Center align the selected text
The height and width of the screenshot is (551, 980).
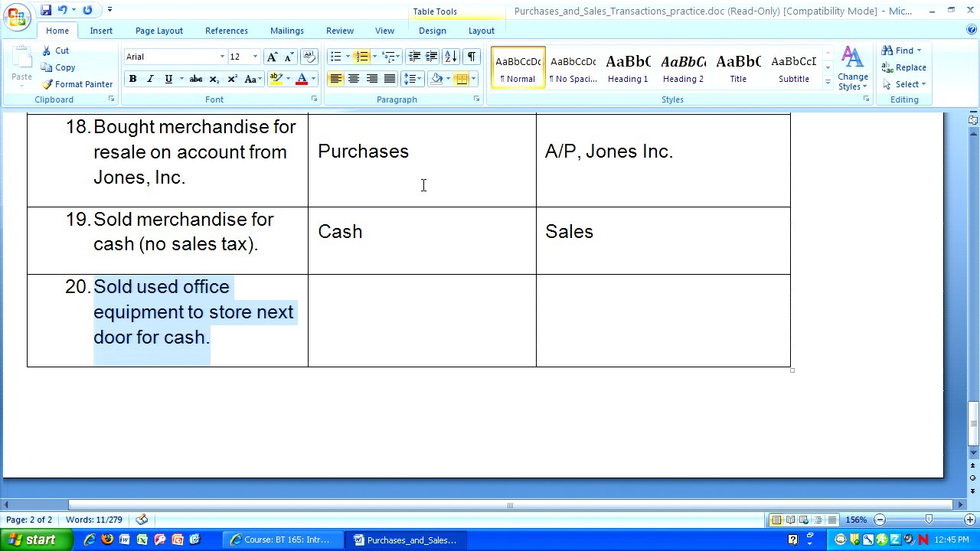[354, 79]
